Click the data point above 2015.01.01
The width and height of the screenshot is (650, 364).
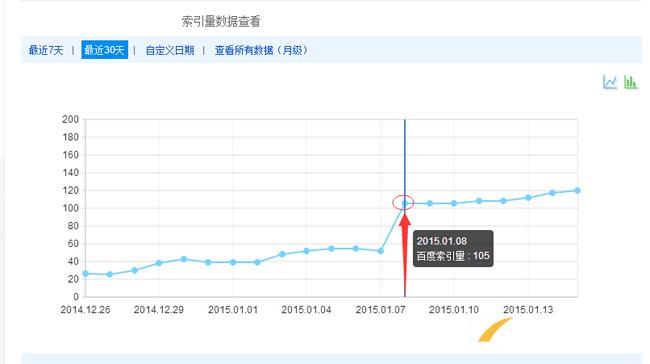coord(233,262)
